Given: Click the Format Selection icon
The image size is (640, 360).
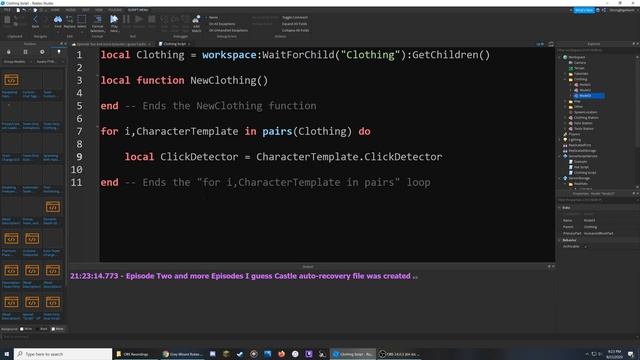Looking at the screenshot, I should (98, 20).
